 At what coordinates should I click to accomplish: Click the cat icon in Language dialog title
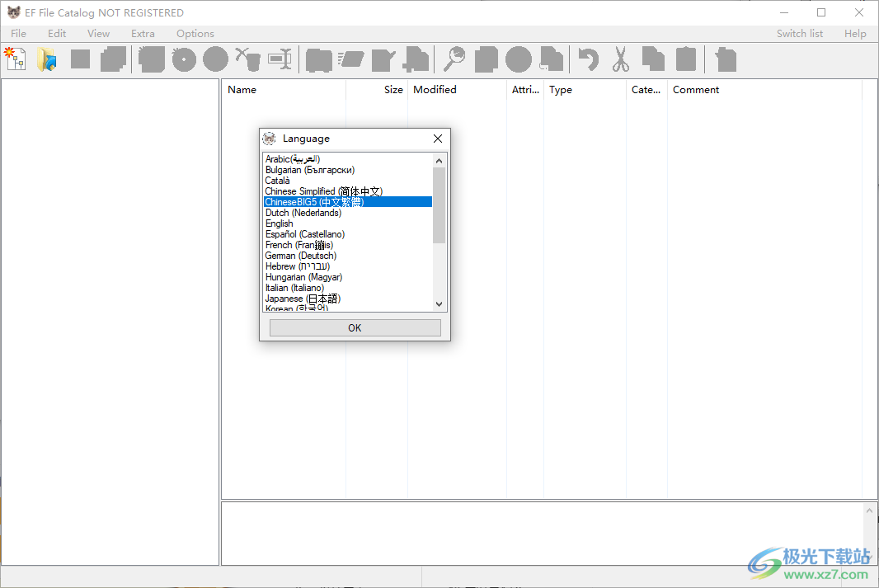[269, 139]
